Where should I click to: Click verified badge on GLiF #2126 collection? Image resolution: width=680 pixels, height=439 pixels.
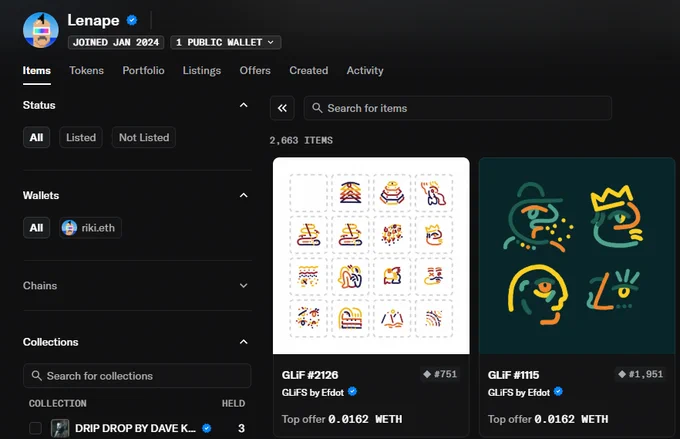tap(353, 392)
